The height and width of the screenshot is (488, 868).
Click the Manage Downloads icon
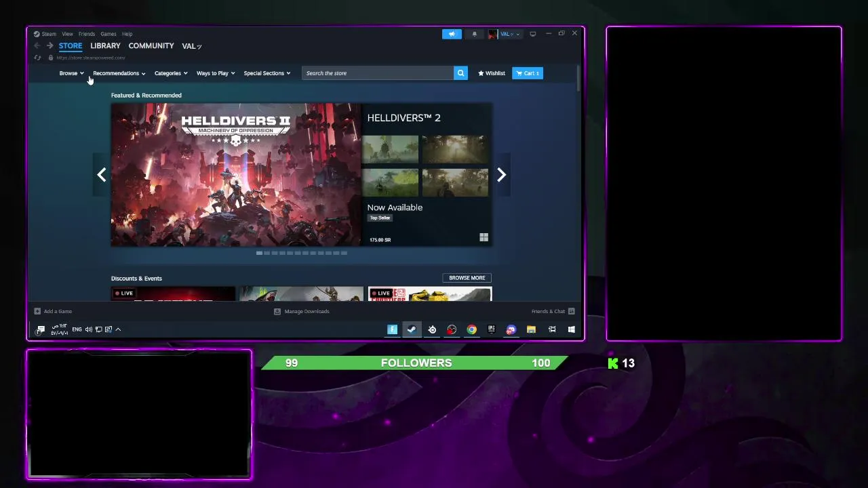point(277,311)
